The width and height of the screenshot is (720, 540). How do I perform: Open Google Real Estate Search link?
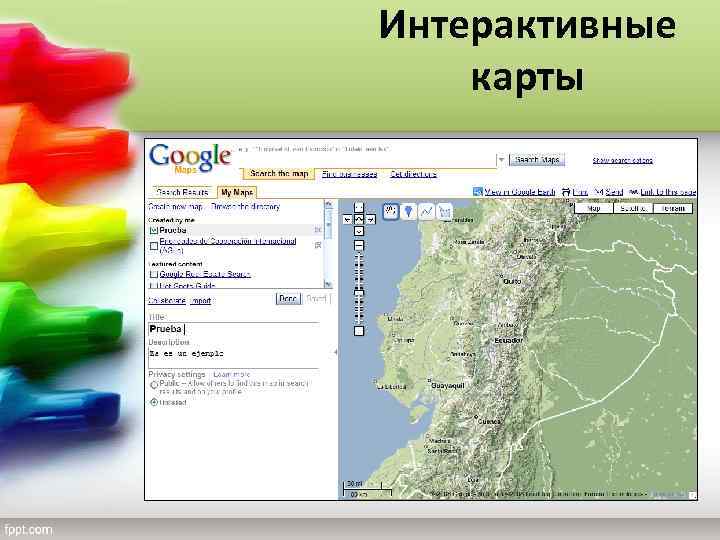coord(205,274)
